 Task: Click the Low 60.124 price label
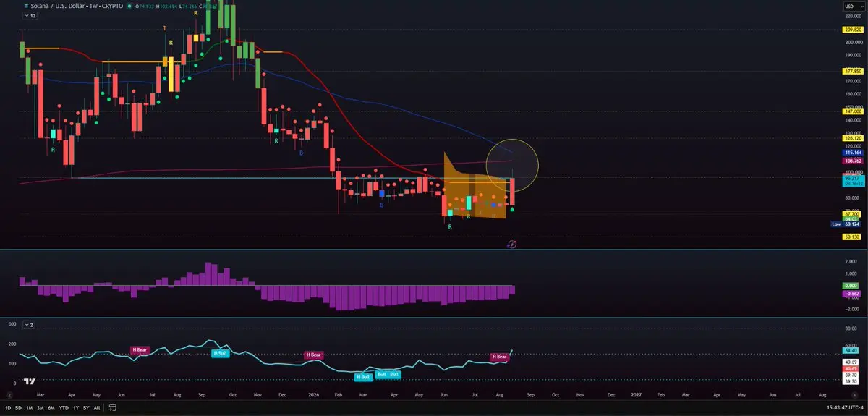pyautogui.click(x=846, y=224)
